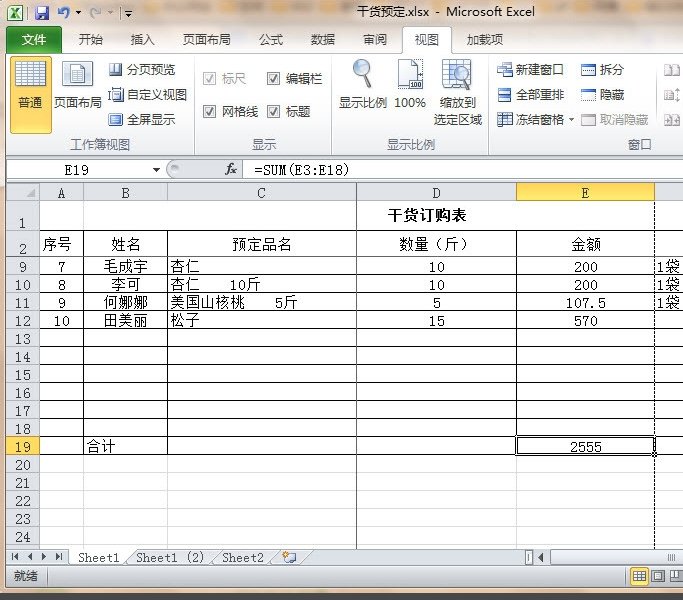Image resolution: width=683 pixels, height=600 pixels.
Task: Toggle the 网格线 gridlines checkbox
Action: [210, 112]
